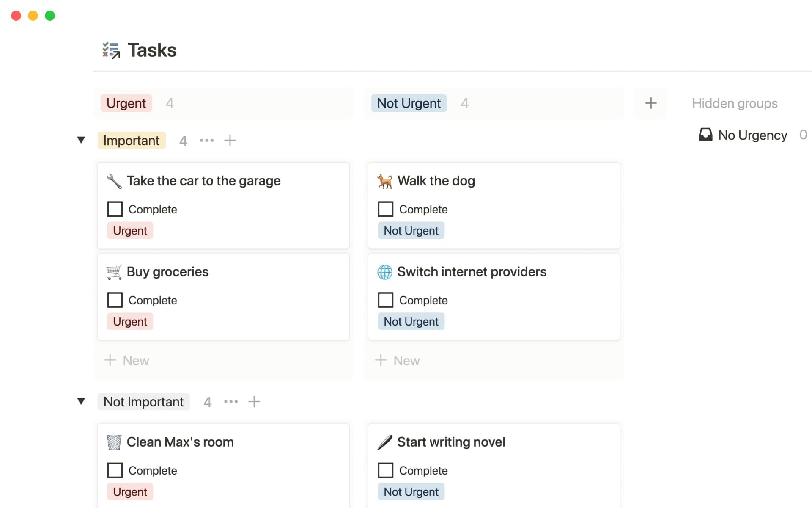Tick Complete checkbox for Walk the dog

tap(386, 209)
